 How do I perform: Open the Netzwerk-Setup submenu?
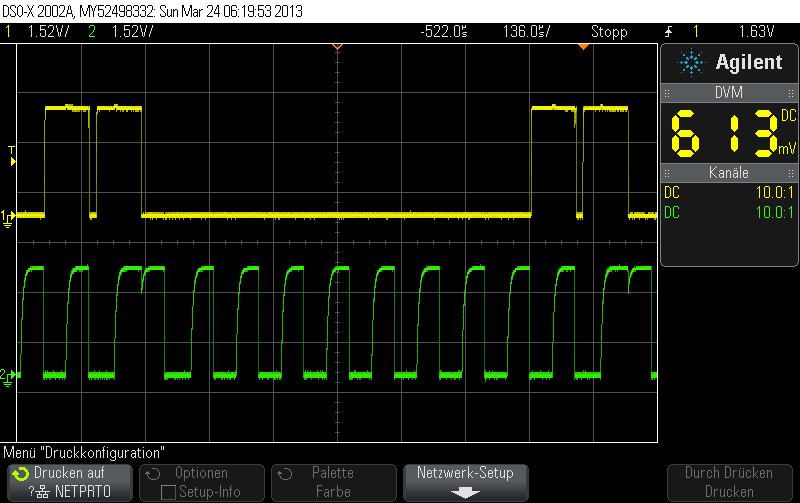coord(465,483)
